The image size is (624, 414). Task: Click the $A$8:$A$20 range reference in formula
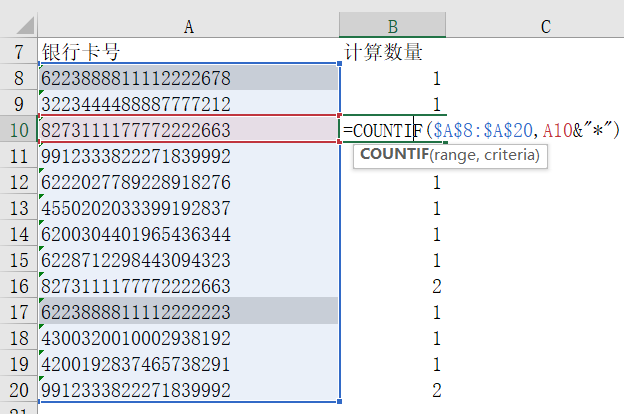point(483,130)
